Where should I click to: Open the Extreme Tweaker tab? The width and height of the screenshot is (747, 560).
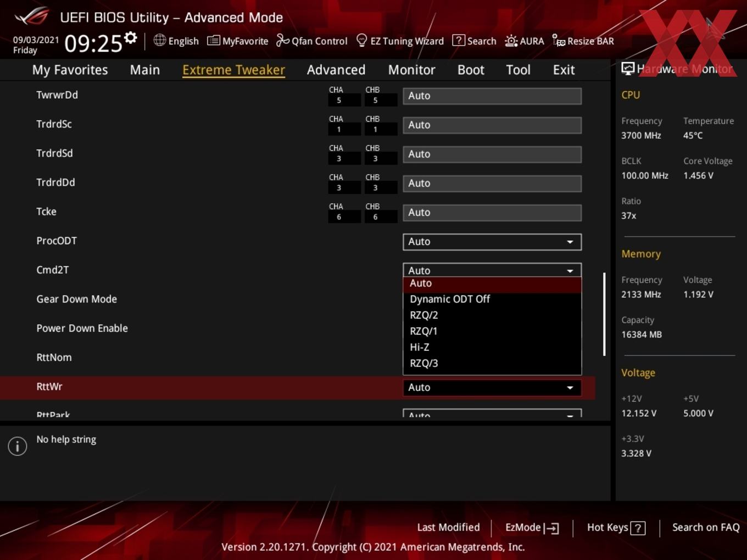pos(233,70)
